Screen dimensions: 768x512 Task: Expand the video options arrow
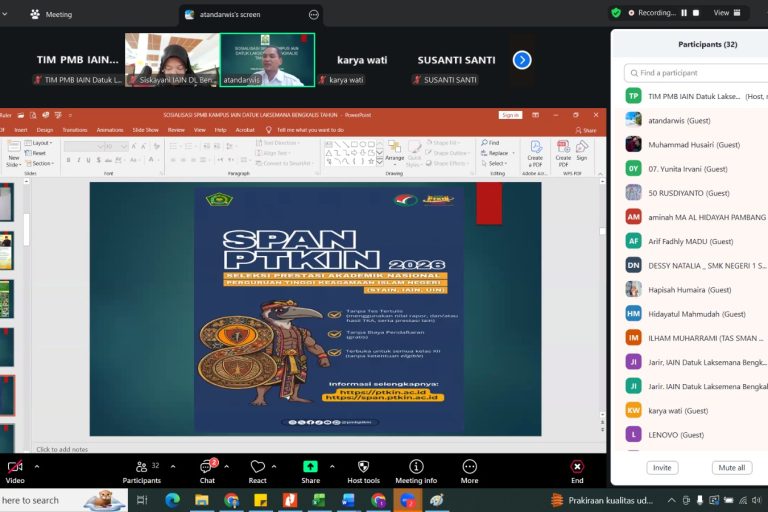point(37,466)
